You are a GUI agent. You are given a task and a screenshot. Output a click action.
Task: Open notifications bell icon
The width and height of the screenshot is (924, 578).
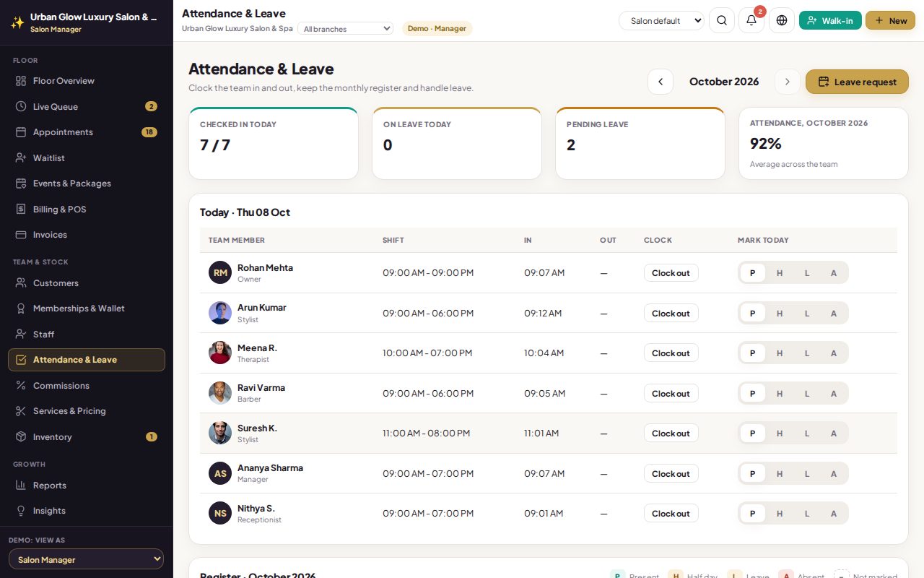point(751,20)
